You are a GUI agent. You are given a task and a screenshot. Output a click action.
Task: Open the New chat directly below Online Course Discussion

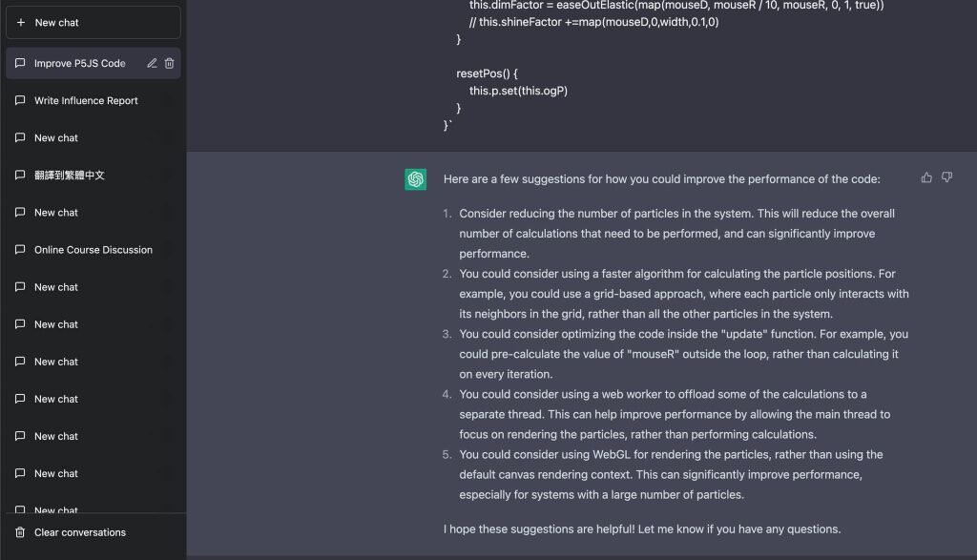[x=93, y=286]
